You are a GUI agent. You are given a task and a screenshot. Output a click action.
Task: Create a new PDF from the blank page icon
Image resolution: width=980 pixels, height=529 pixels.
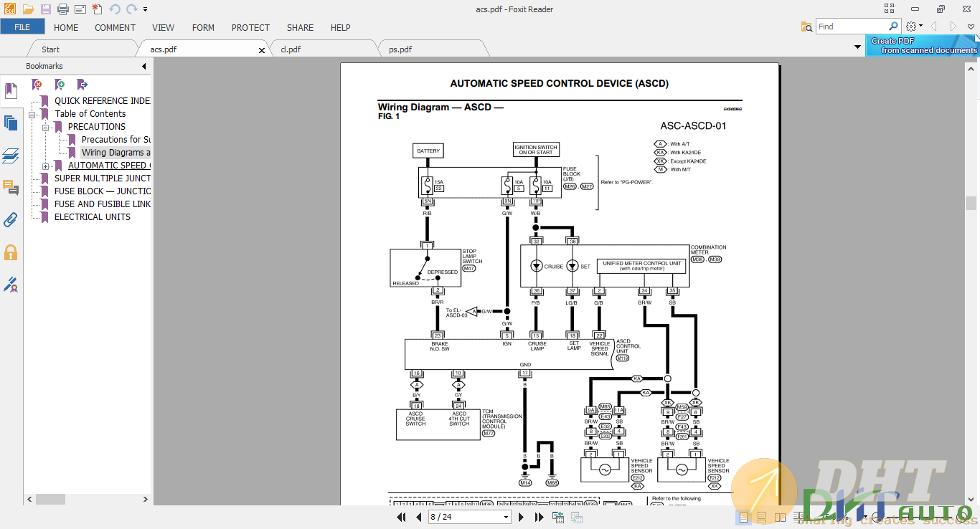point(97,9)
